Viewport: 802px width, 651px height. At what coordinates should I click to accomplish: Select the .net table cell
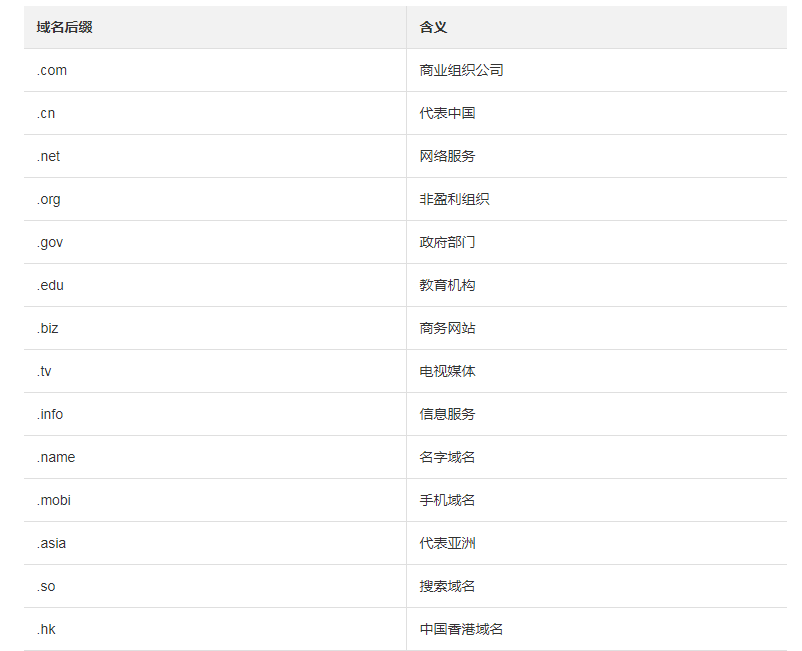tap(49, 156)
